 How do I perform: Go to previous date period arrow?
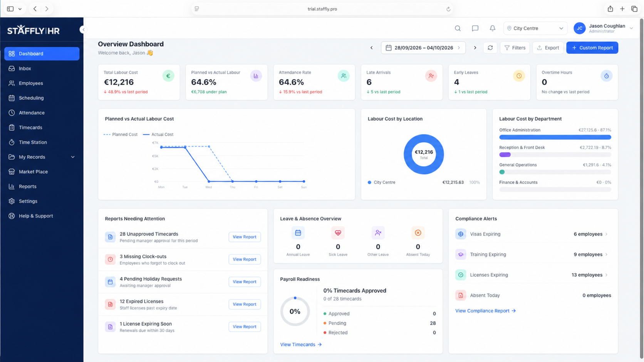(x=371, y=48)
